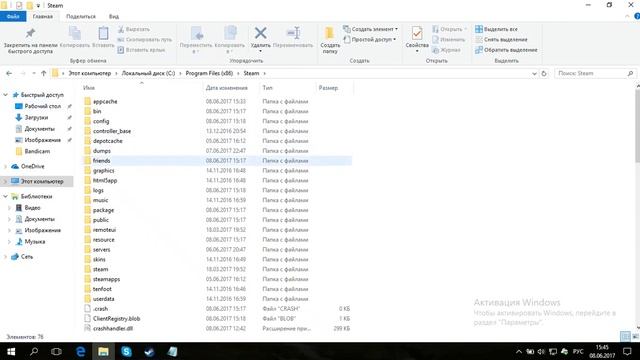640x360 pixels.
Task: Click the refresh button by address bar
Action: pos(544,73)
